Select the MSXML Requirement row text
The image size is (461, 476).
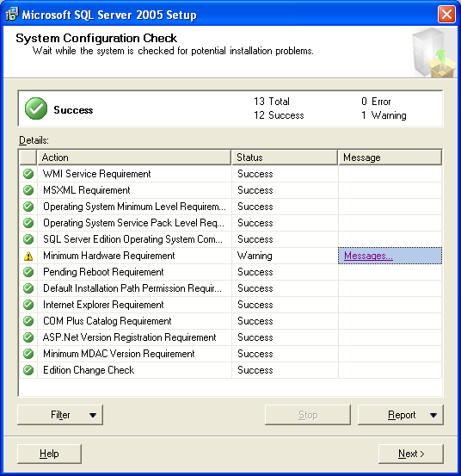click(x=86, y=190)
